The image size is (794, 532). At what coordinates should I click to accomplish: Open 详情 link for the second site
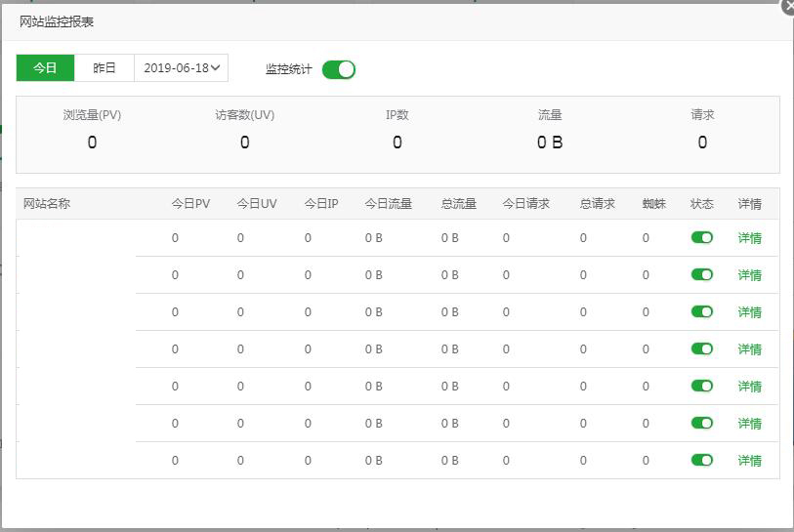click(x=749, y=275)
